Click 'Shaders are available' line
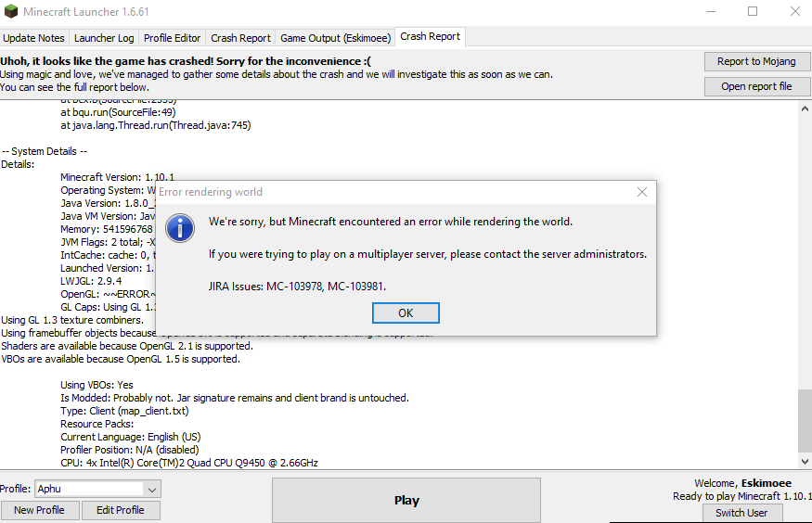 pyautogui.click(x=127, y=346)
